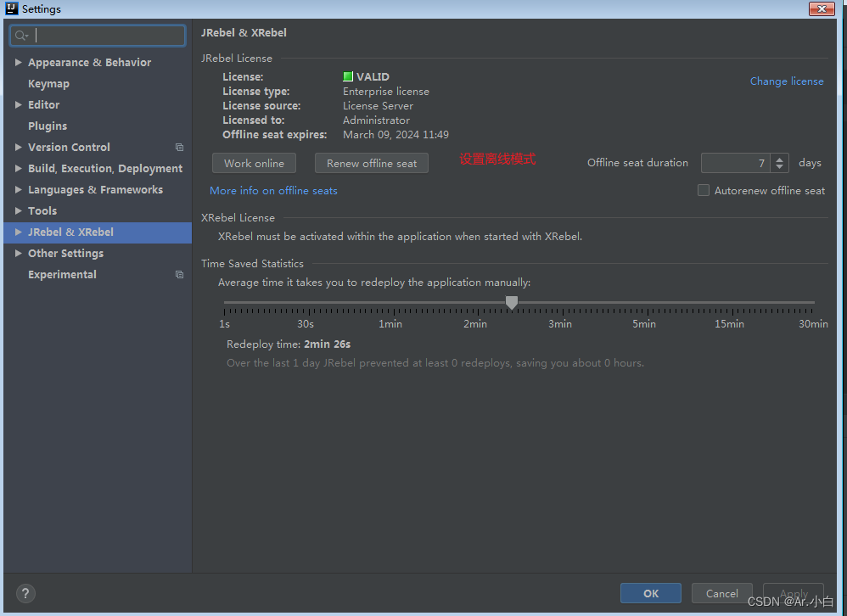
Task: Click the 'License Server' source value
Action: point(379,106)
